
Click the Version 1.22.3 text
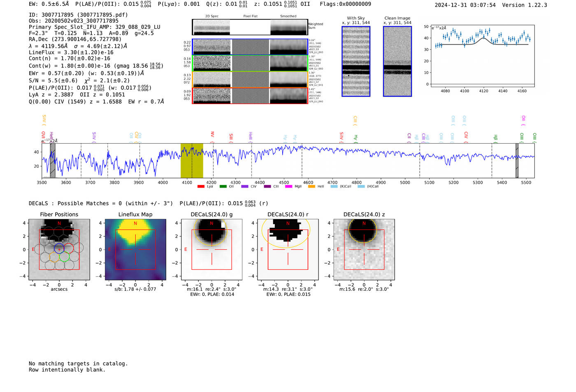pos(525,5)
